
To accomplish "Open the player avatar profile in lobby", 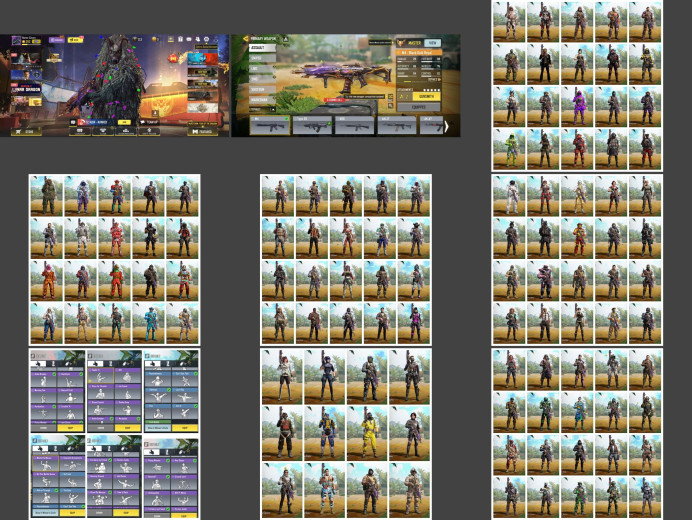I will pos(16,41).
